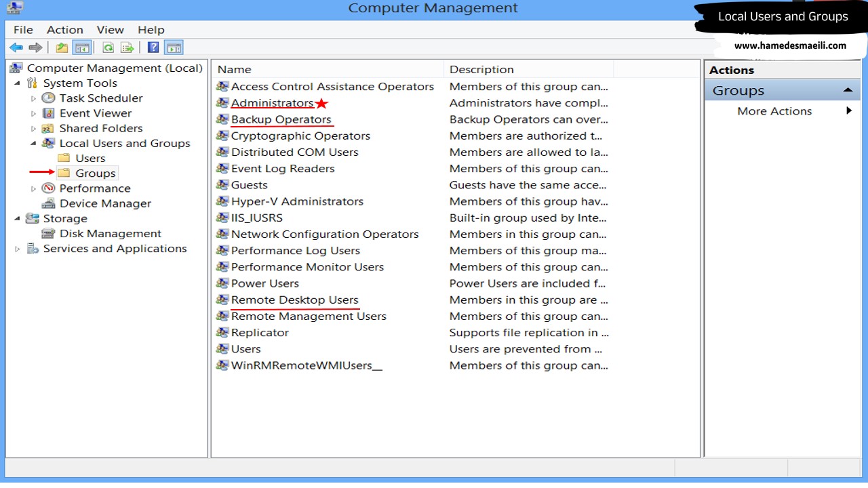Expand the Shared Folders node

pos(33,128)
